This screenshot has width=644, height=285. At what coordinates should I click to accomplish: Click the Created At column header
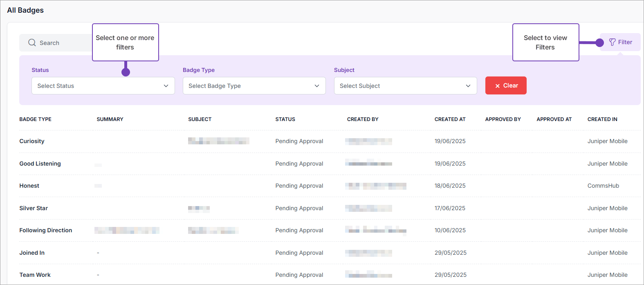click(450, 119)
